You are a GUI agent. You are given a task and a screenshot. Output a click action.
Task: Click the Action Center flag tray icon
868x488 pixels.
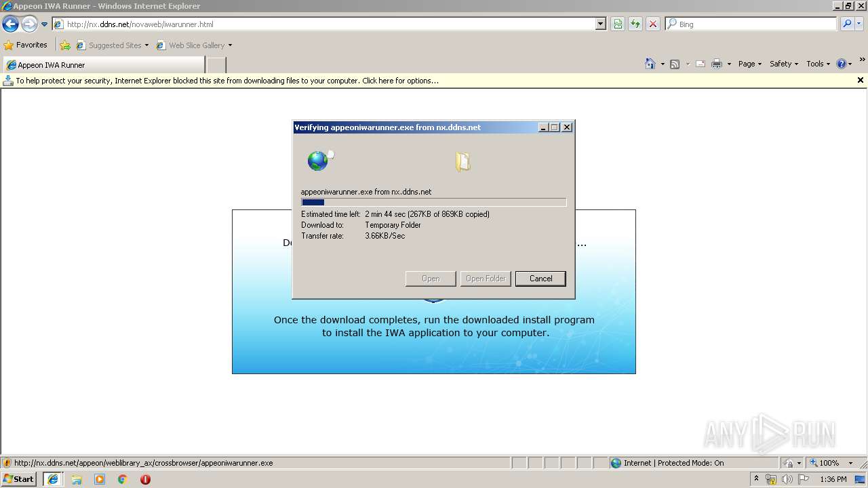point(804,479)
